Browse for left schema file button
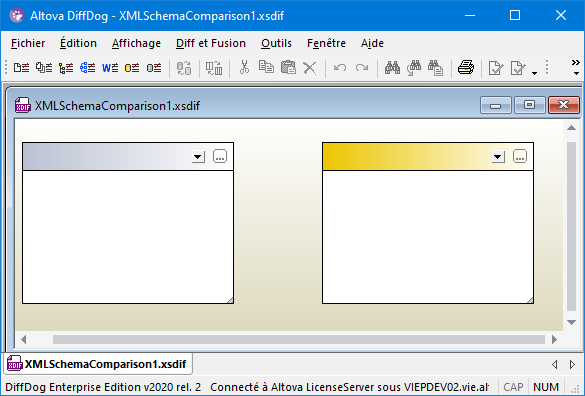 coord(220,156)
